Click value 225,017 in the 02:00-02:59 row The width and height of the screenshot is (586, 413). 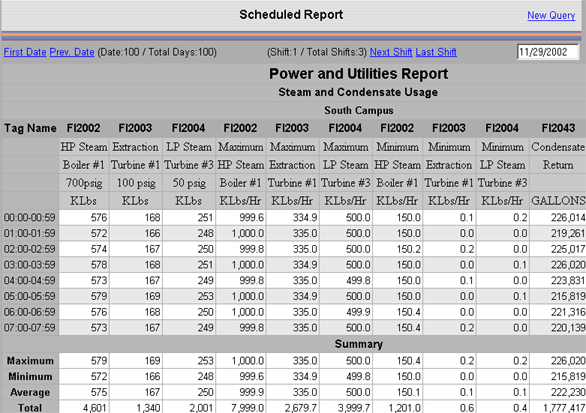568,249
